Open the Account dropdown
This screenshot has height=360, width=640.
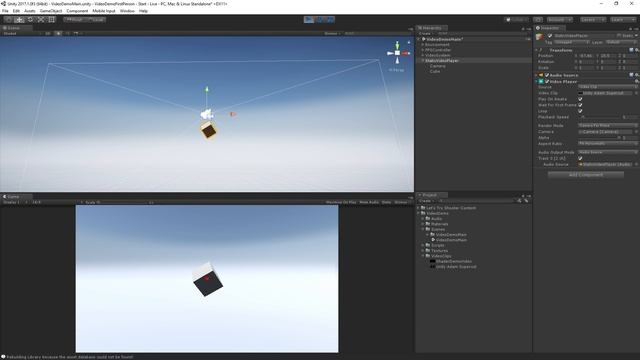(560, 20)
